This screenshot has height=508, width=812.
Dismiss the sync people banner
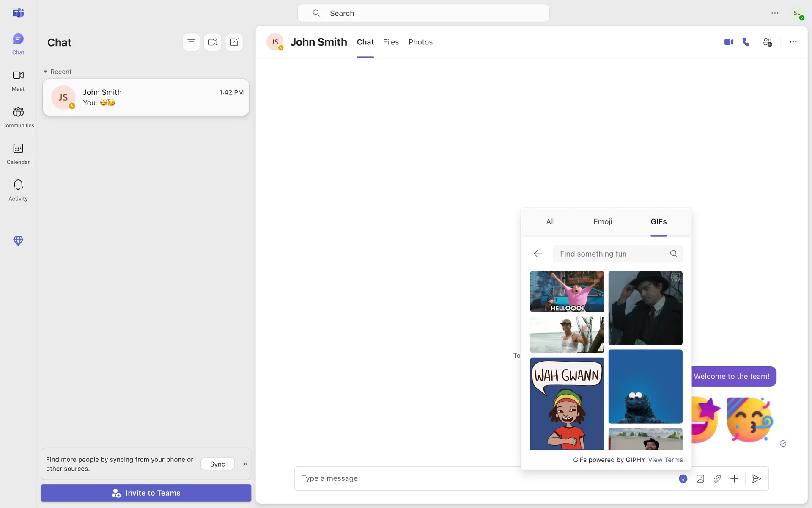245,464
